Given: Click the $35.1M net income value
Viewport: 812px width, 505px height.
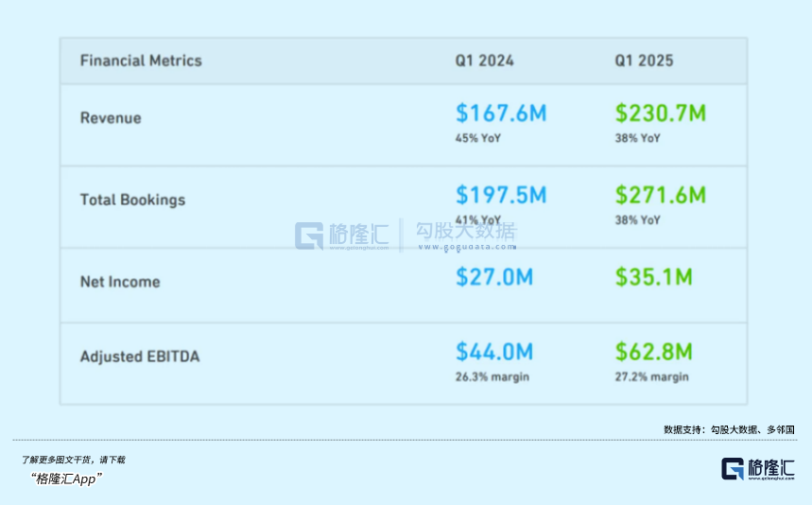Looking at the screenshot, I should [653, 277].
